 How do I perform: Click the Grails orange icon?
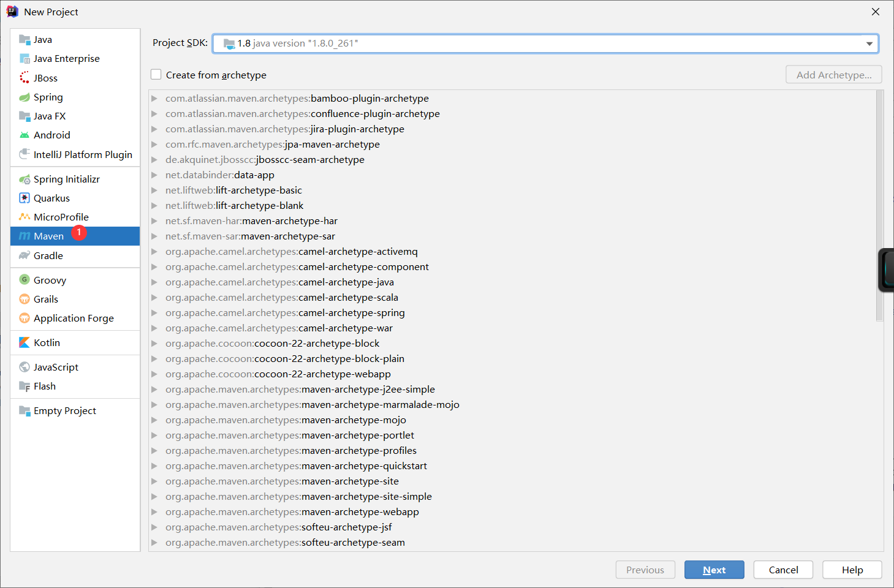point(25,299)
